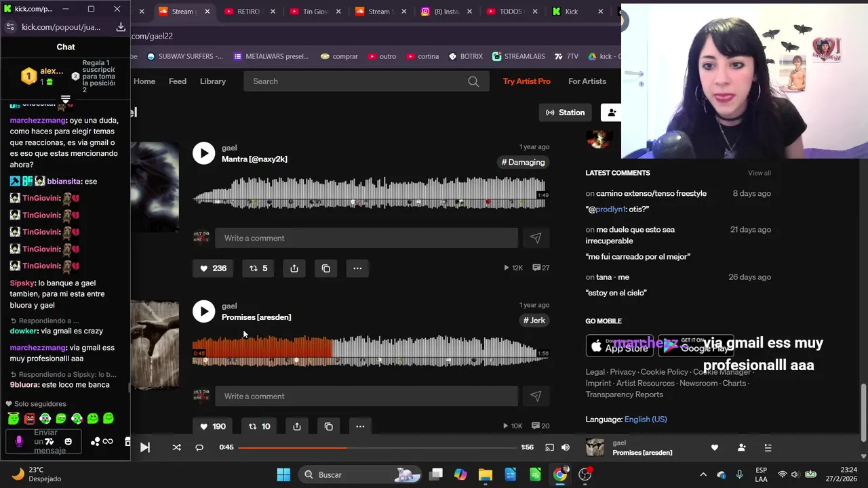868x488 pixels.
Task: Open Try Artist Pro link
Action: (527, 81)
